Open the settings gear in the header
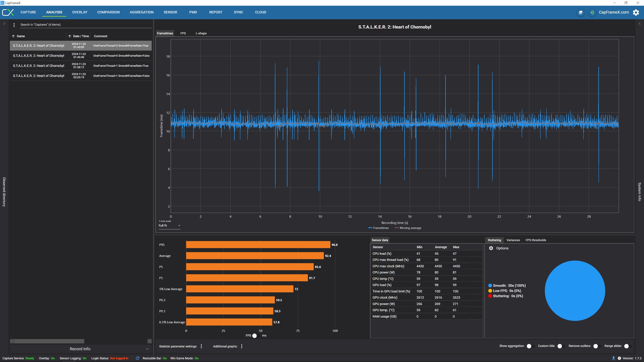Image resolution: width=644 pixels, height=362 pixels. coord(636,12)
